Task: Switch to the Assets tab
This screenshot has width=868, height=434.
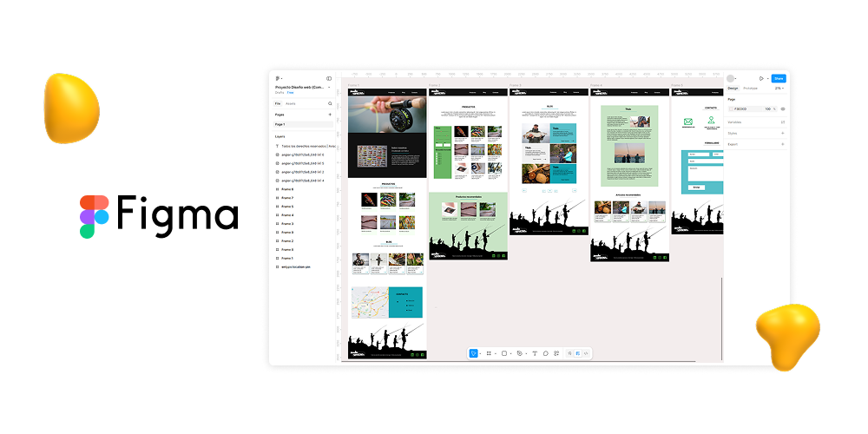Action: pyautogui.click(x=291, y=103)
